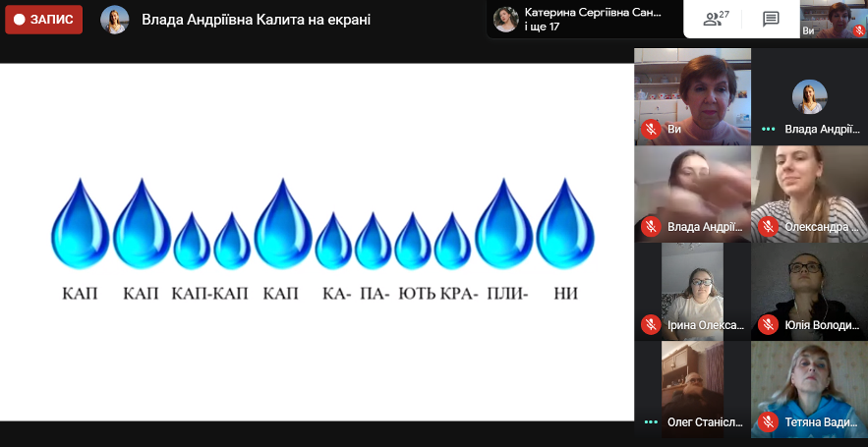Open the chat messages icon
This screenshot has width=868, height=447.
click(x=771, y=19)
